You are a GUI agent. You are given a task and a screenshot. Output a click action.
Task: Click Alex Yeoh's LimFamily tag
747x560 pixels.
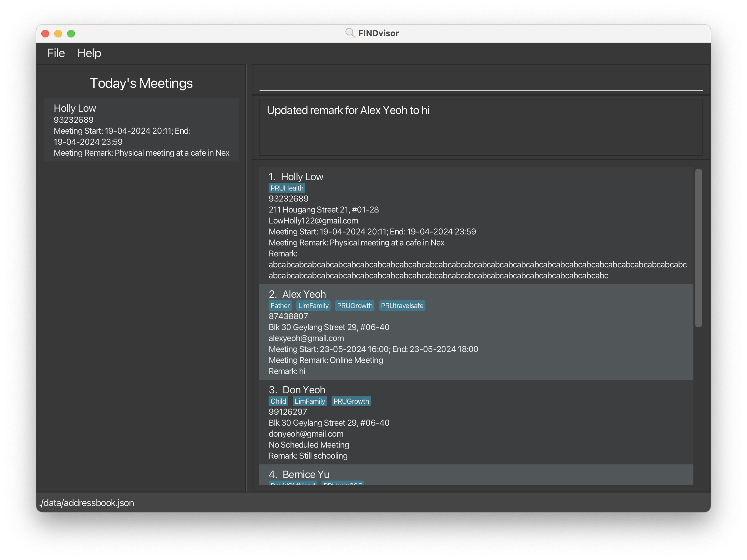(313, 306)
